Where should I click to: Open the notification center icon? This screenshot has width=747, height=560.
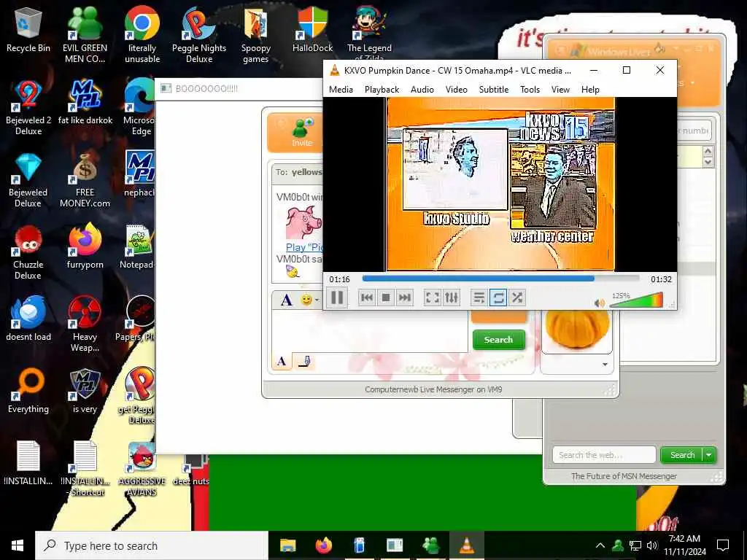point(723,545)
